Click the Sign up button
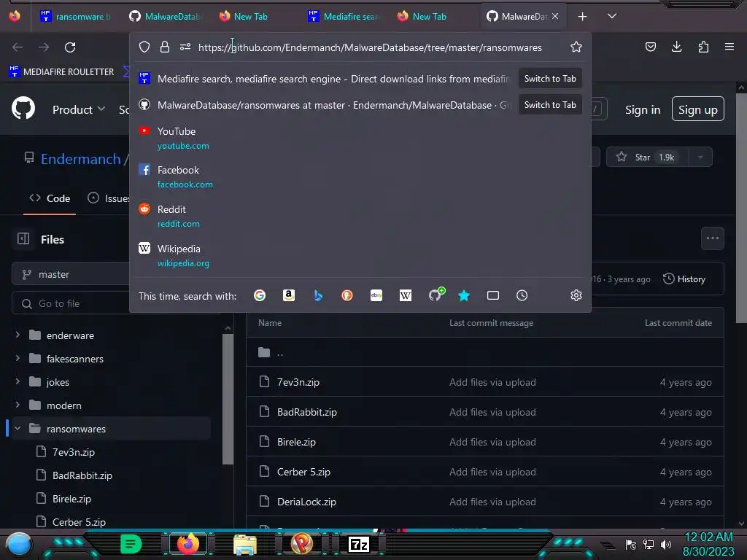Image resolution: width=747 pixels, height=560 pixels. click(x=698, y=109)
